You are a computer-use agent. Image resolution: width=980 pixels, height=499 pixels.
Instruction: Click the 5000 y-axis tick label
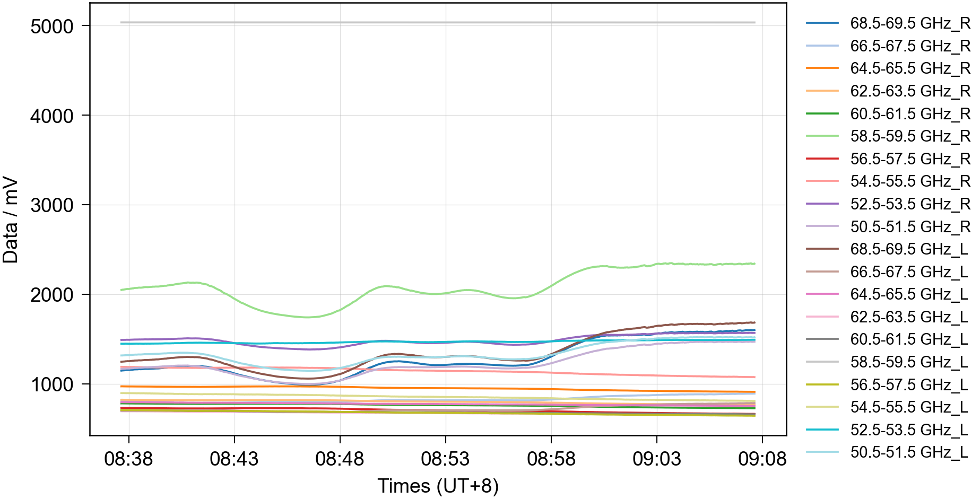click(x=51, y=27)
